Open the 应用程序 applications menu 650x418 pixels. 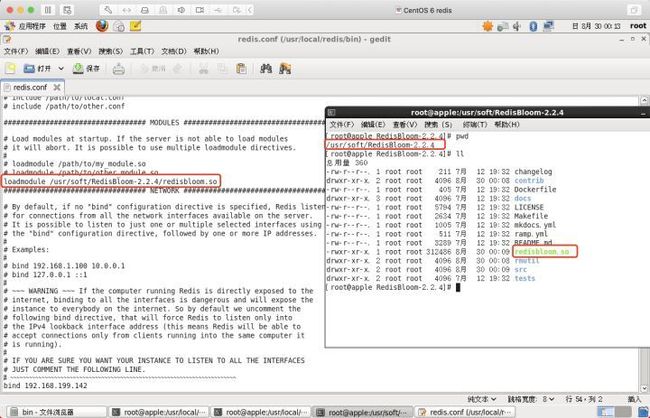26,26
